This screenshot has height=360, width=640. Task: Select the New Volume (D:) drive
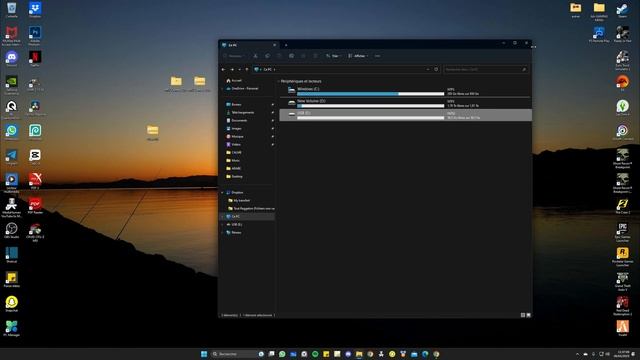(405, 103)
